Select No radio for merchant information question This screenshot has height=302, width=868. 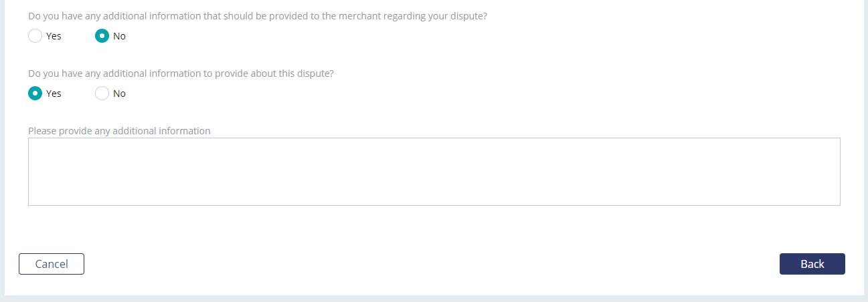click(x=102, y=36)
